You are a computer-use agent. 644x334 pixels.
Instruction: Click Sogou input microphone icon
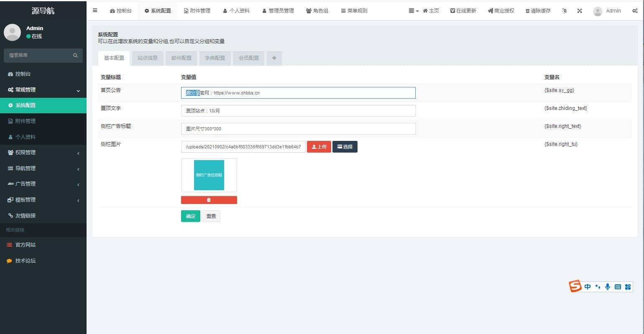tap(608, 287)
